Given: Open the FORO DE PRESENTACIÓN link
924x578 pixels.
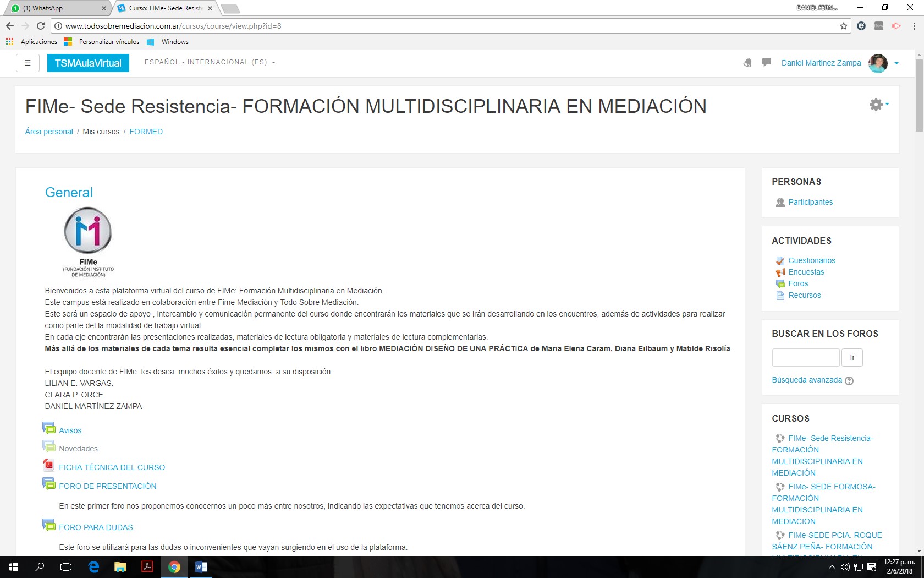Looking at the screenshot, I should (x=107, y=486).
